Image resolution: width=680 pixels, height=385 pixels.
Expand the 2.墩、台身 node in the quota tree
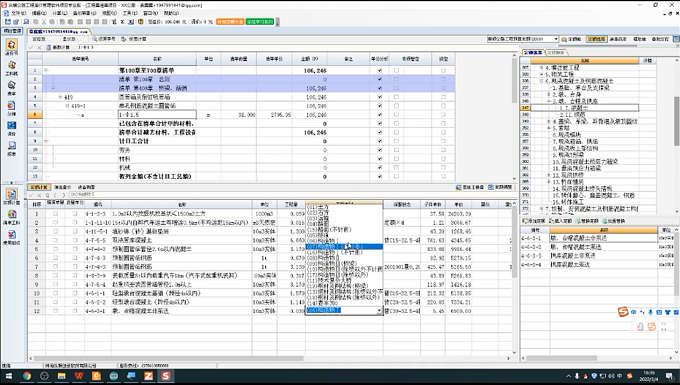(549, 94)
